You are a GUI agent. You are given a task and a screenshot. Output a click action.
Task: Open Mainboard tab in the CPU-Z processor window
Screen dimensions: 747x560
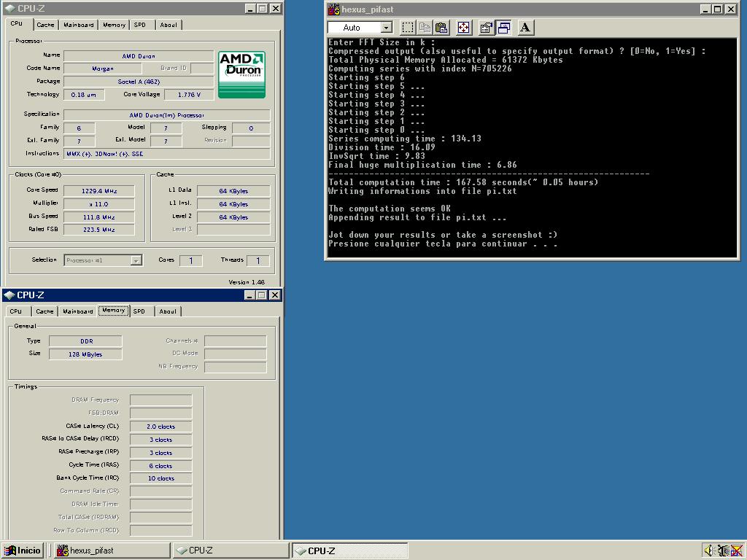[x=79, y=25]
